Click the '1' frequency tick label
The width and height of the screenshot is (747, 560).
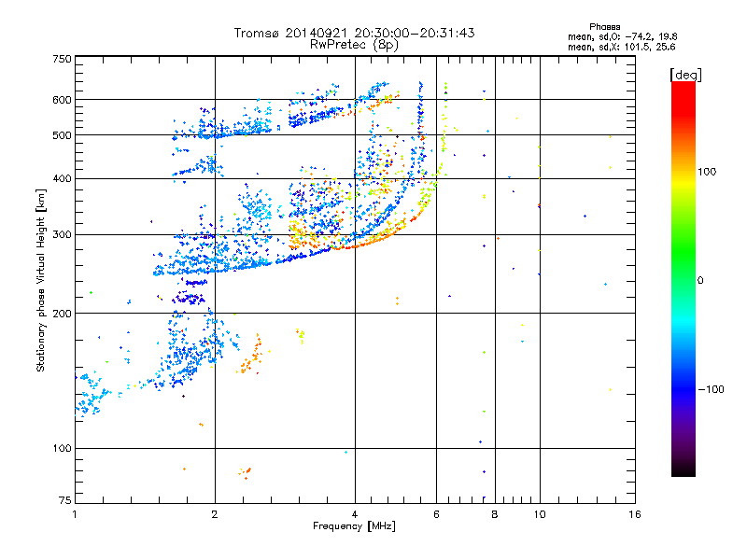point(75,514)
